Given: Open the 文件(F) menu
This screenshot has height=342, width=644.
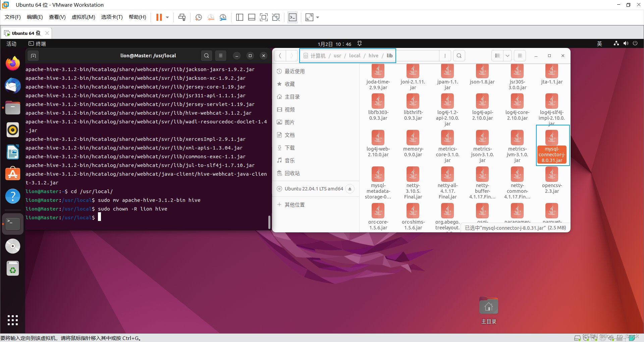Looking at the screenshot, I should pyautogui.click(x=13, y=17).
